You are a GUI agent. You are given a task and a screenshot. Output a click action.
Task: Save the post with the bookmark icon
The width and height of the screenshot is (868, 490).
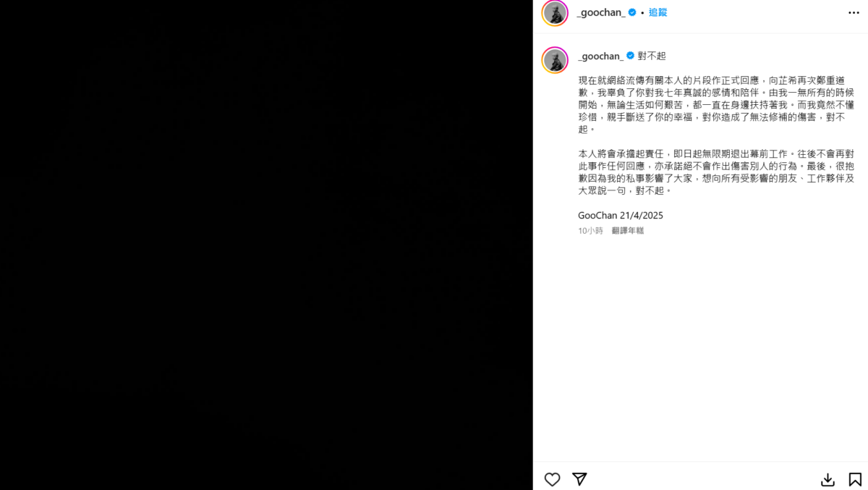pyautogui.click(x=855, y=479)
